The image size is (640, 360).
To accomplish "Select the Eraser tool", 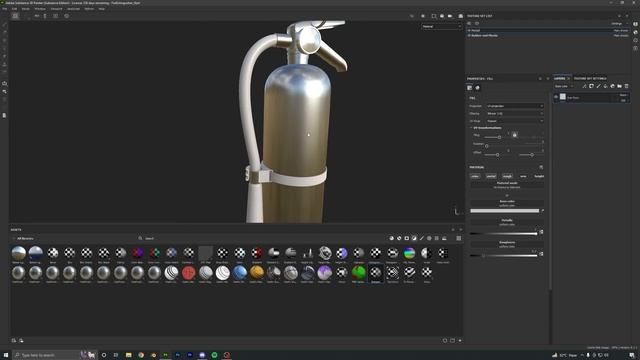I will tap(4, 32).
